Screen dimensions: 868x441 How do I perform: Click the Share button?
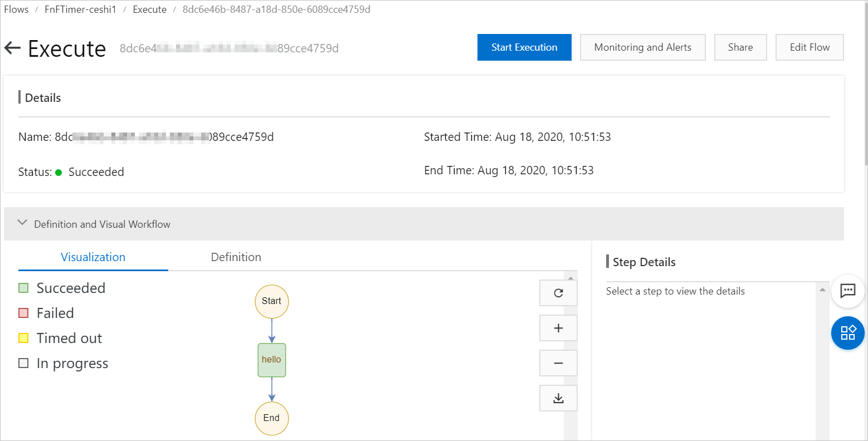pos(740,47)
